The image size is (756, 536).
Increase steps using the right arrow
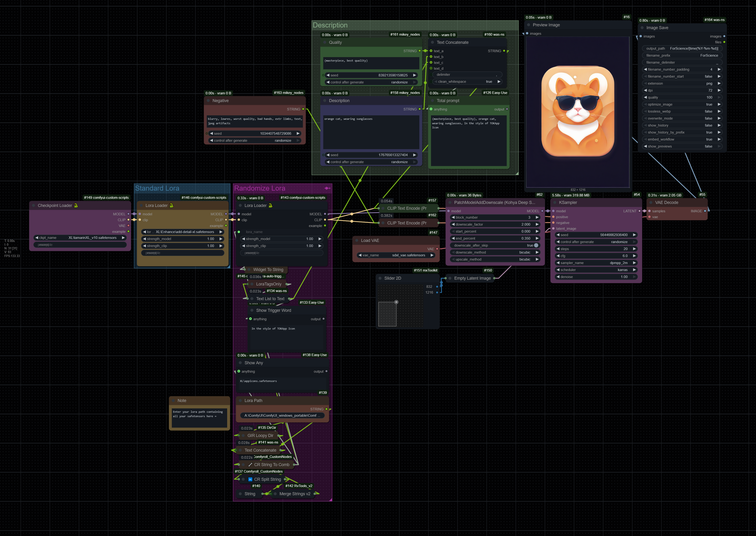[634, 249]
